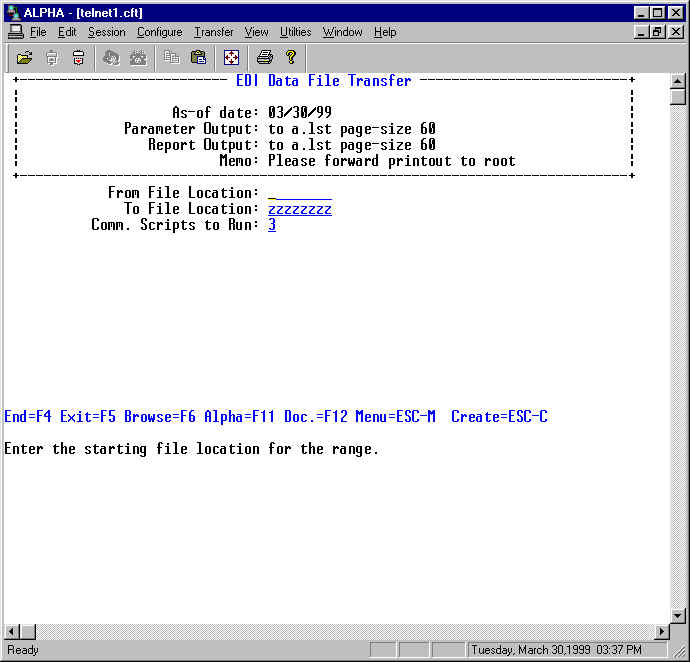Viewport: 690px width, 662px height.
Task: Click the red-arrow transfer toolbar icon
Action: pyautogui.click(x=78, y=58)
